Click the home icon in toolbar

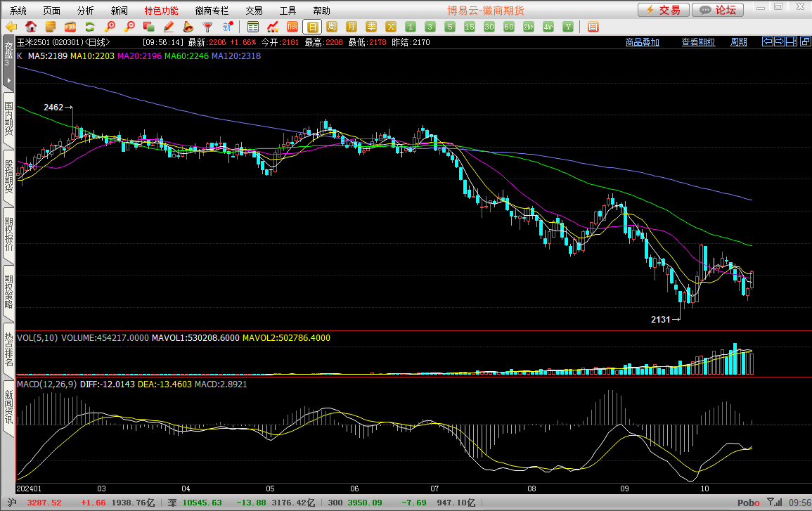coord(31,27)
